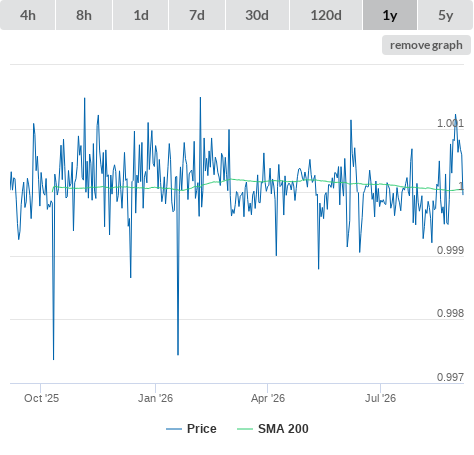Click the Oct '25 axis label
The image size is (474, 455).
(x=41, y=398)
